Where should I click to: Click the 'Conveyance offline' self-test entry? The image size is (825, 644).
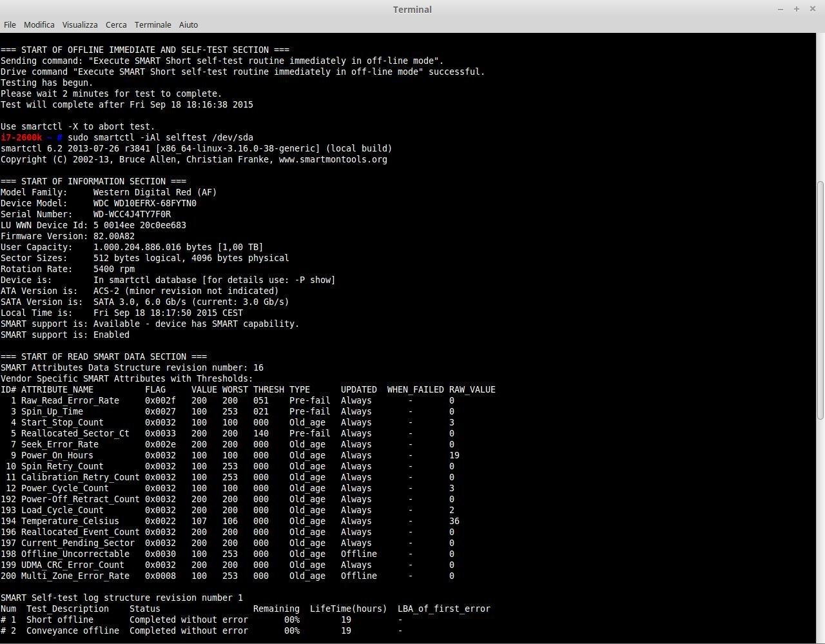click(x=73, y=630)
